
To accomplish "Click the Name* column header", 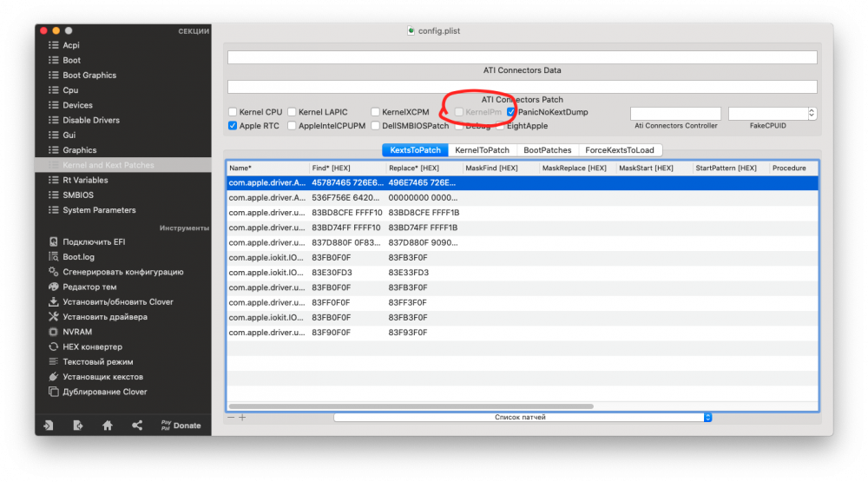I will (268, 168).
